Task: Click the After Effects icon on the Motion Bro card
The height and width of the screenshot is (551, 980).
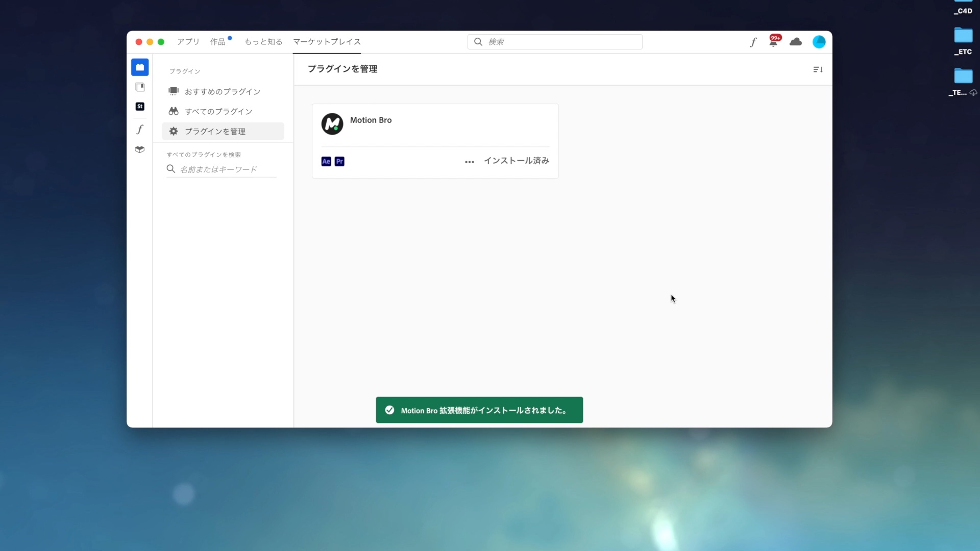Action: click(x=326, y=162)
